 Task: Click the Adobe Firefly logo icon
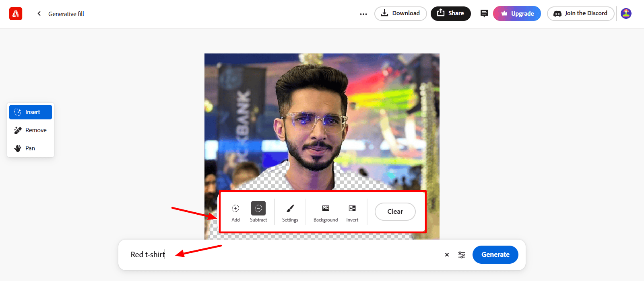pos(16,14)
